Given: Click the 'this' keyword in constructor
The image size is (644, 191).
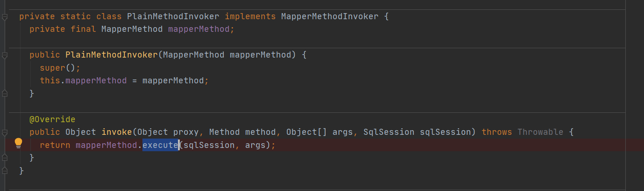Looking at the screenshot, I should pyautogui.click(x=50, y=81).
